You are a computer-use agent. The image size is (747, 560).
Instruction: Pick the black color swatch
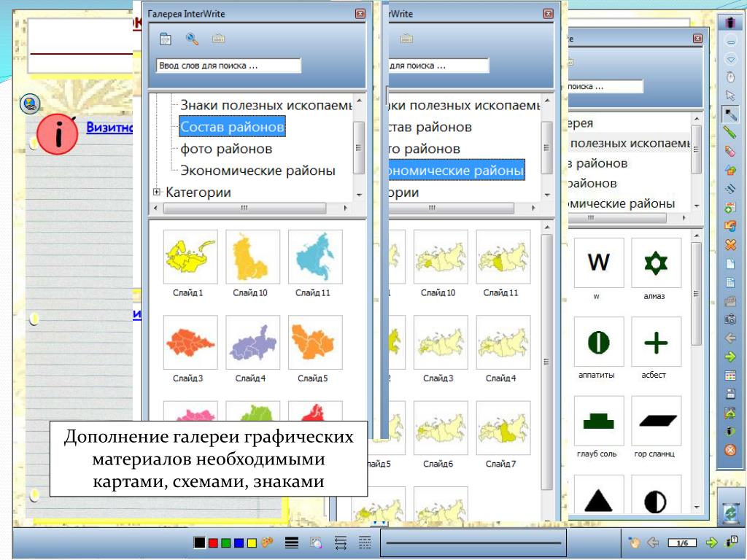tap(200, 542)
